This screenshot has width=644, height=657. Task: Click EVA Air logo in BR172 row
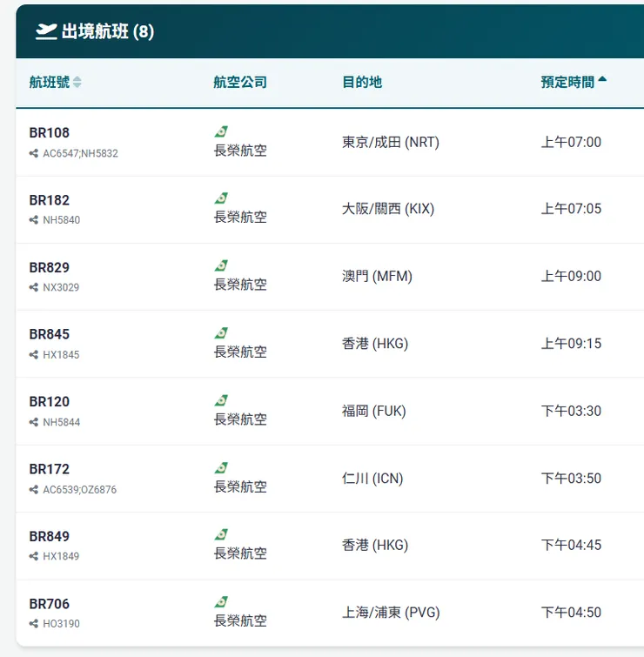point(221,468)
